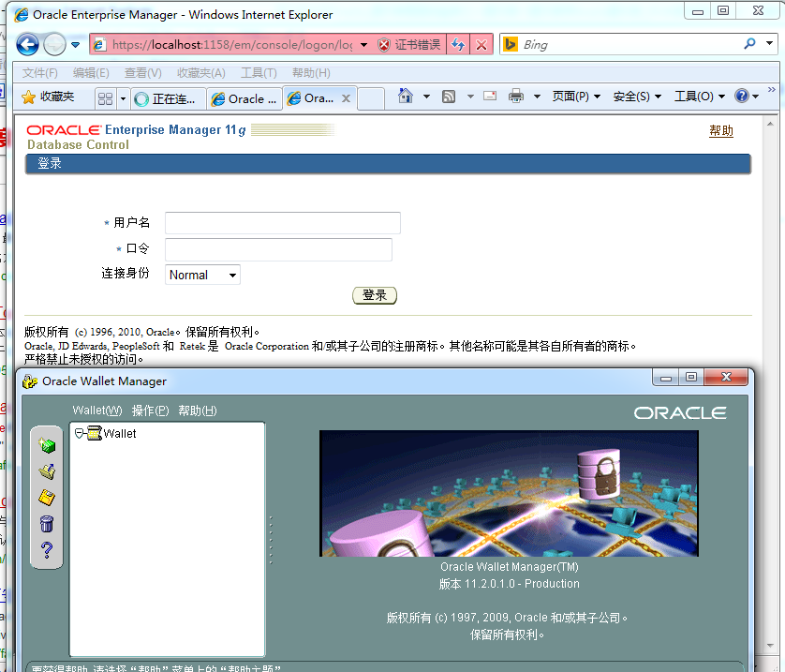Click the Wallet Manager splash image

(509, 493)
